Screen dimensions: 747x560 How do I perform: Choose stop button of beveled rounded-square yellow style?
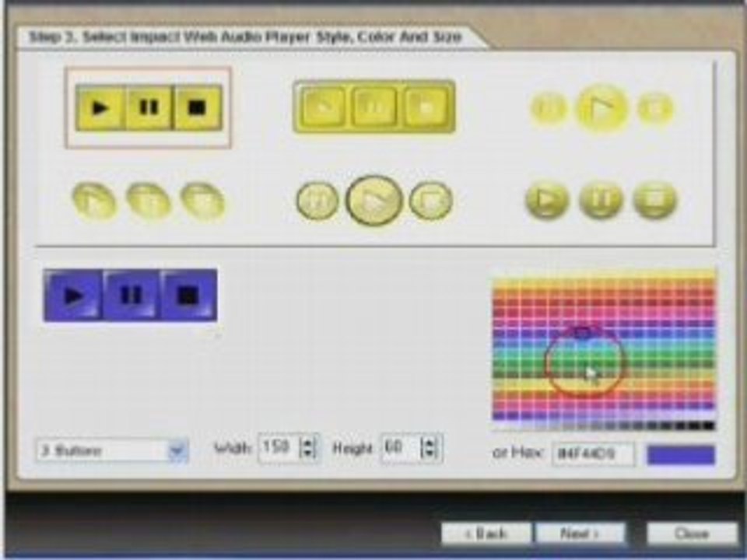point(426,107)
